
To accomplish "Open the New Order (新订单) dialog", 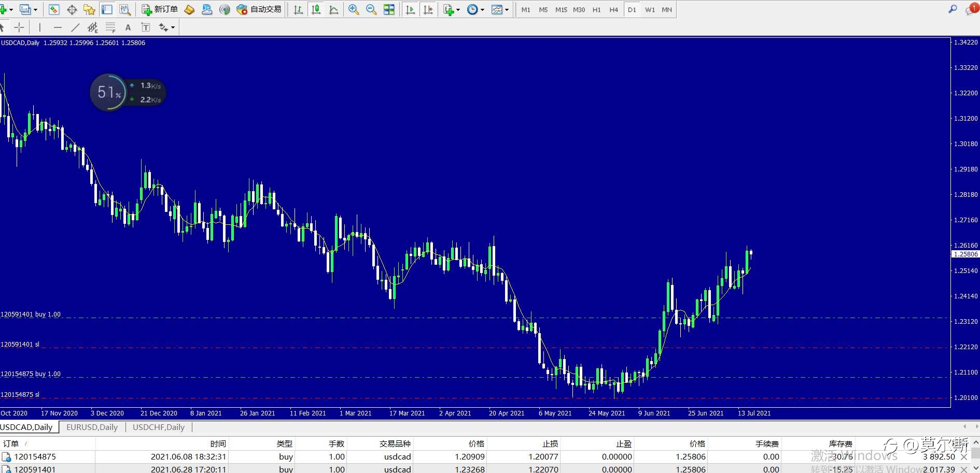I will pyautogui.click(x=160, y=9).
